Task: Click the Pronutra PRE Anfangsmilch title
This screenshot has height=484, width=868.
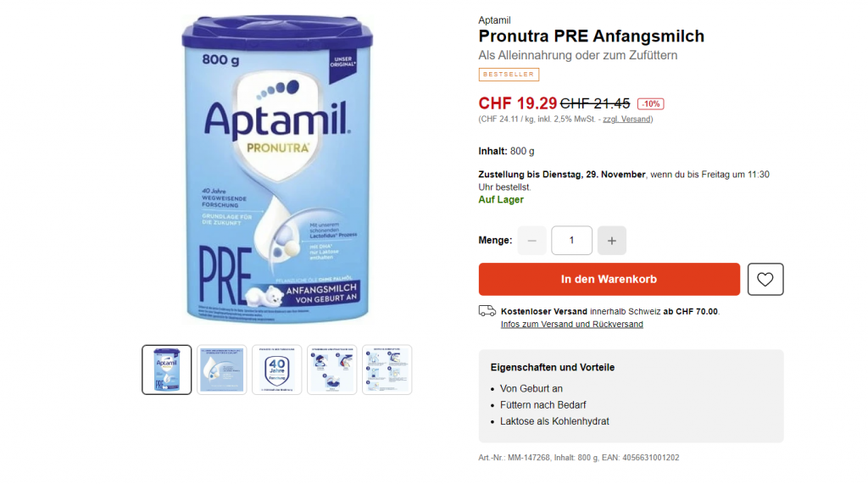Action: click(591, 36)
